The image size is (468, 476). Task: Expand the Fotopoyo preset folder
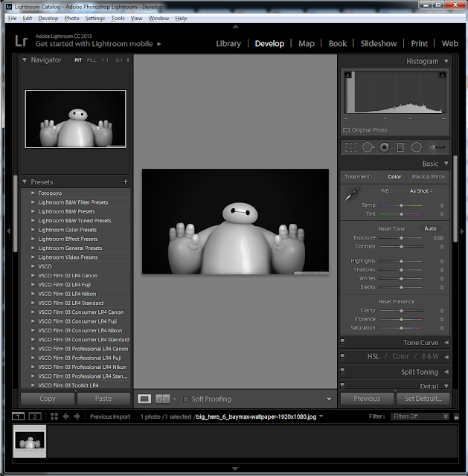[x=33, y=193]
